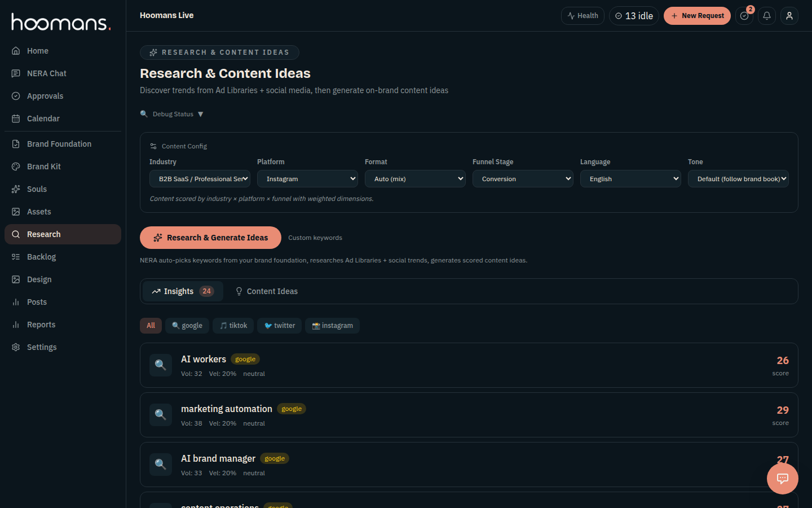
Task: Select the All filter chip
Action: pyautogui.click(x=151, y=326)
